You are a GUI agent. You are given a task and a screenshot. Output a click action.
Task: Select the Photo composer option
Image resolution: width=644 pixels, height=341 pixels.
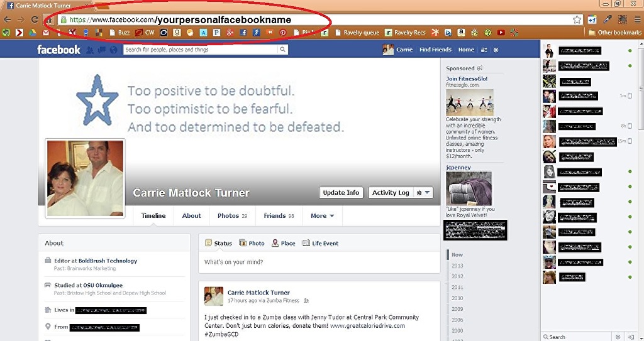(252, 243)
